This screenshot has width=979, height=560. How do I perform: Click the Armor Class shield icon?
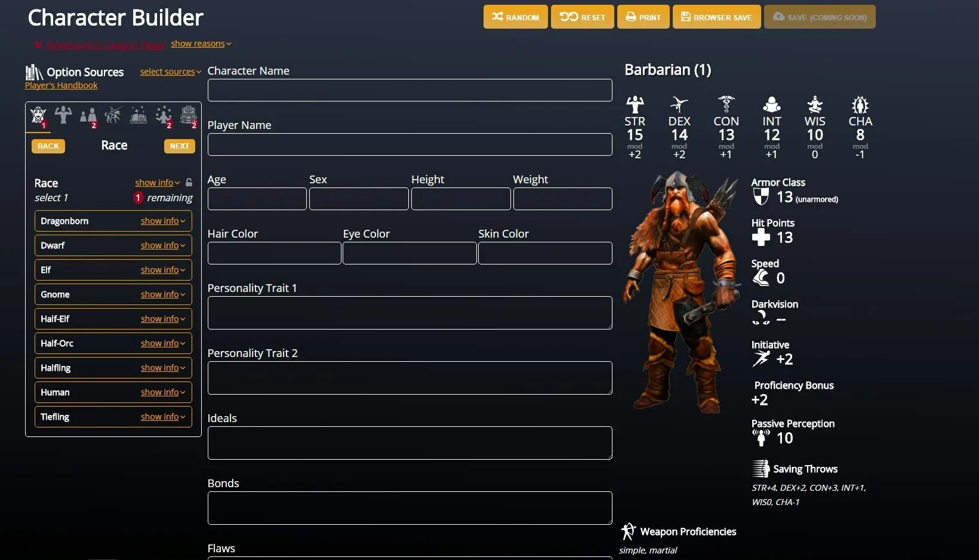click(761, 196)
